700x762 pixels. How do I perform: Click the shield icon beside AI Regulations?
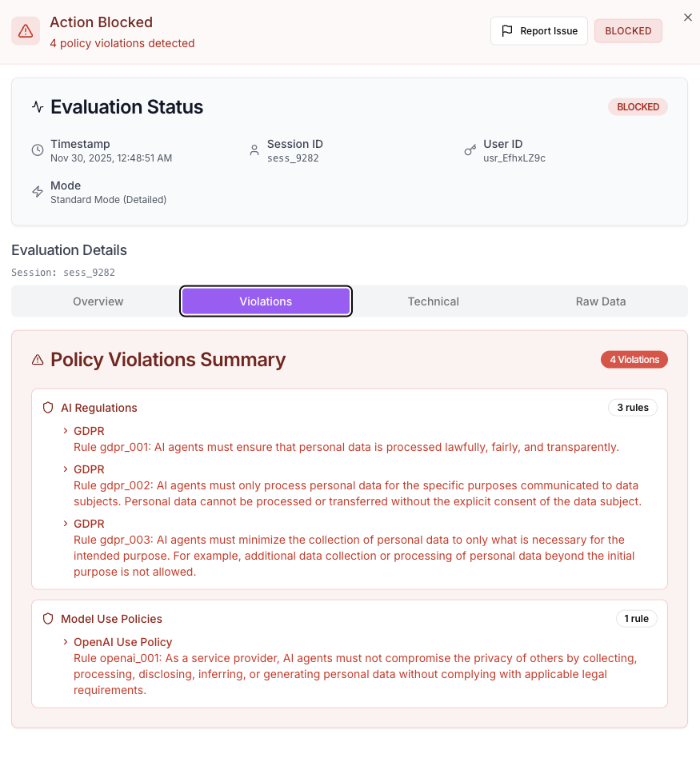click(x=48, y=408)
